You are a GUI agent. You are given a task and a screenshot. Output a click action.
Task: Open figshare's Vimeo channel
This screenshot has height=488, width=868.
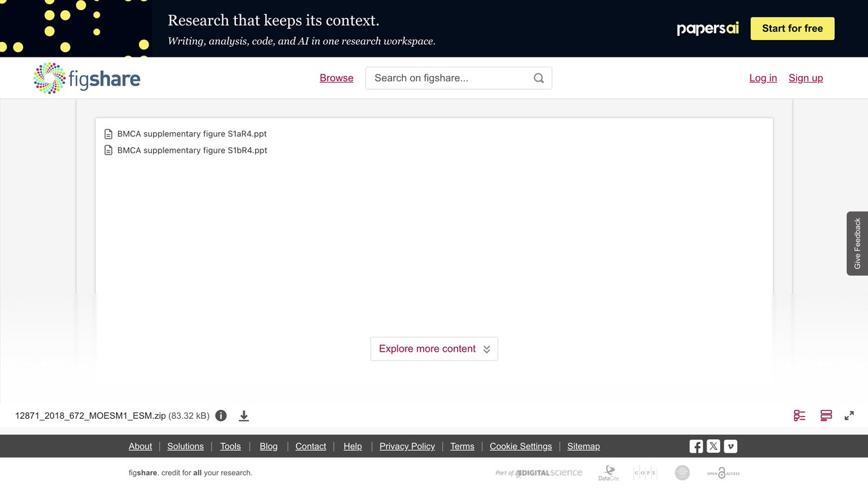coord(730,446)
